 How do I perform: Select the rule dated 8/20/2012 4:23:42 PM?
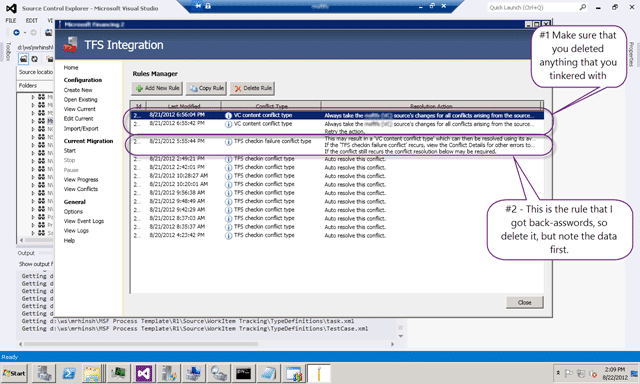click(x=337, y=235)
